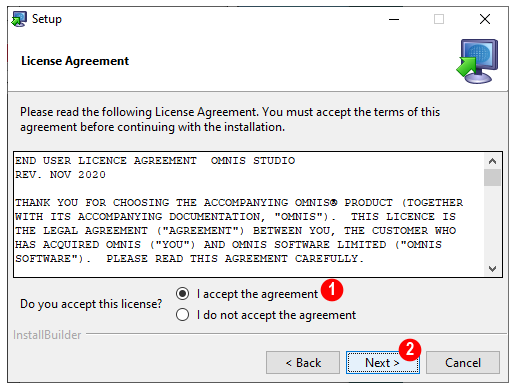Click the Setup title bar text
This screenshot has height=389, width=515.
[47, 19]
